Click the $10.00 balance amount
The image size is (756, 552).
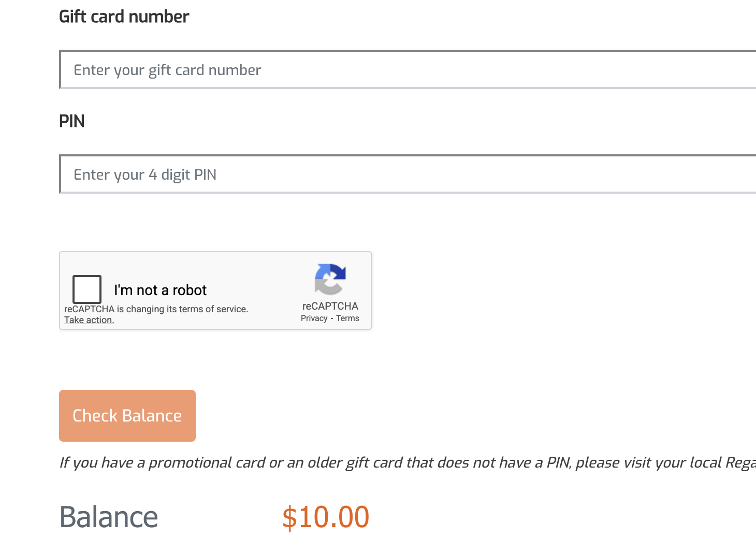[326, 517]
